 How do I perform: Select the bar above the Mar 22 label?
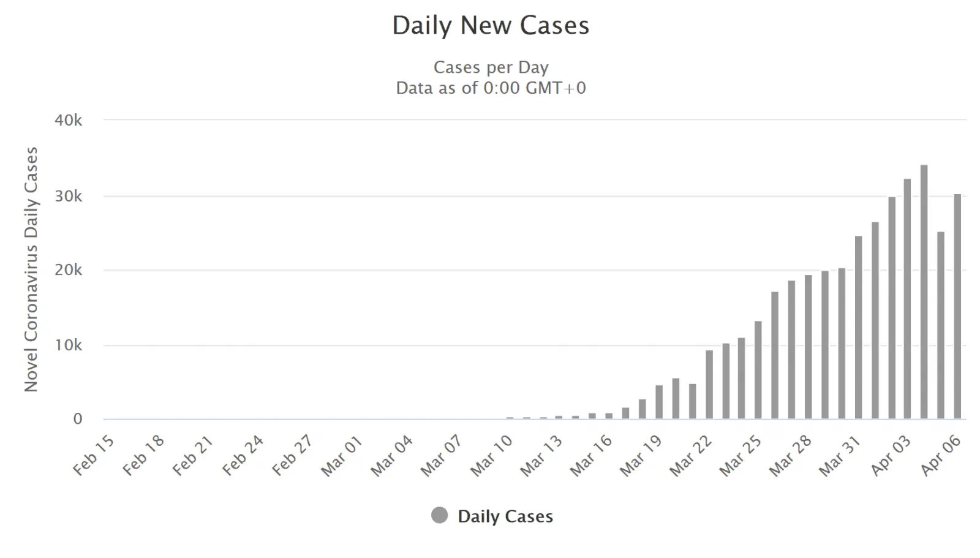point(709,385)
